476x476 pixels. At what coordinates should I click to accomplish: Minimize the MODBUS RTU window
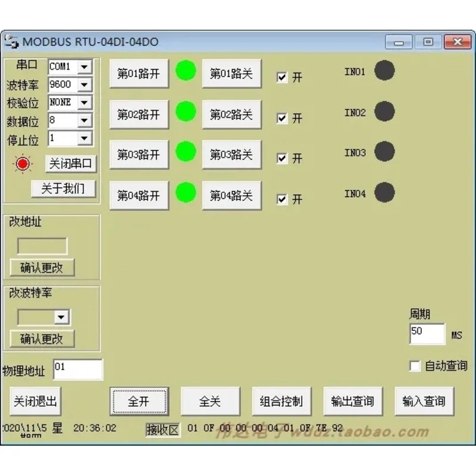click(399, 42)
